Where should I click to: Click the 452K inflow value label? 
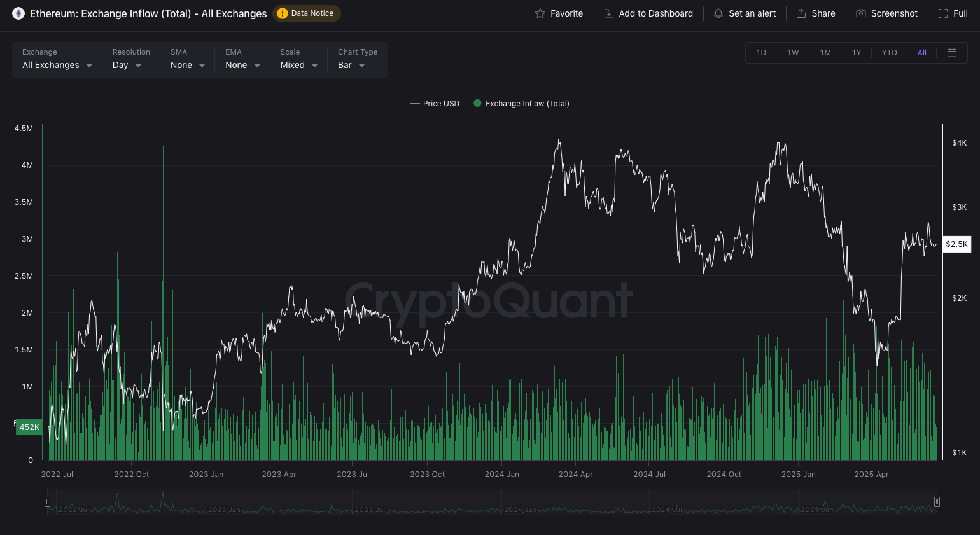[x=29, y=427]
